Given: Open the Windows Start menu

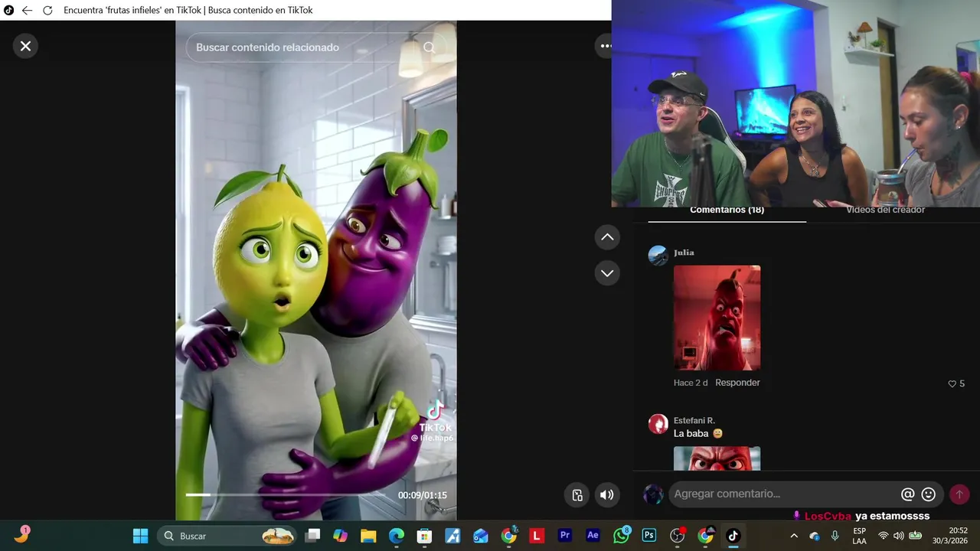Looking at the screenshot, I should [141, 536].
